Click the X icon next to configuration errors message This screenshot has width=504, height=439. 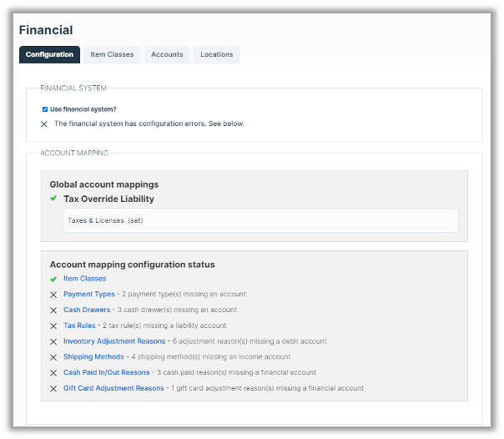pyautogui.click(x=44, y=124)
